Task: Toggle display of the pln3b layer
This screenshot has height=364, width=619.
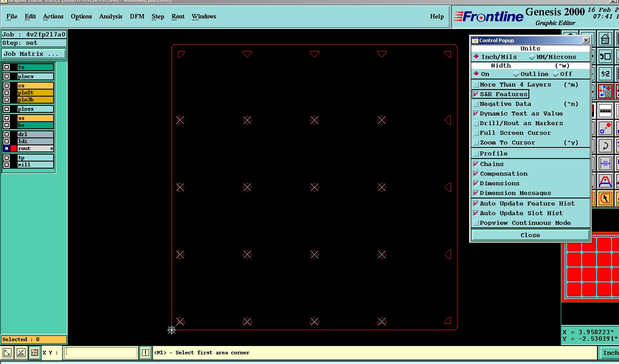Action: click(7, 100)
